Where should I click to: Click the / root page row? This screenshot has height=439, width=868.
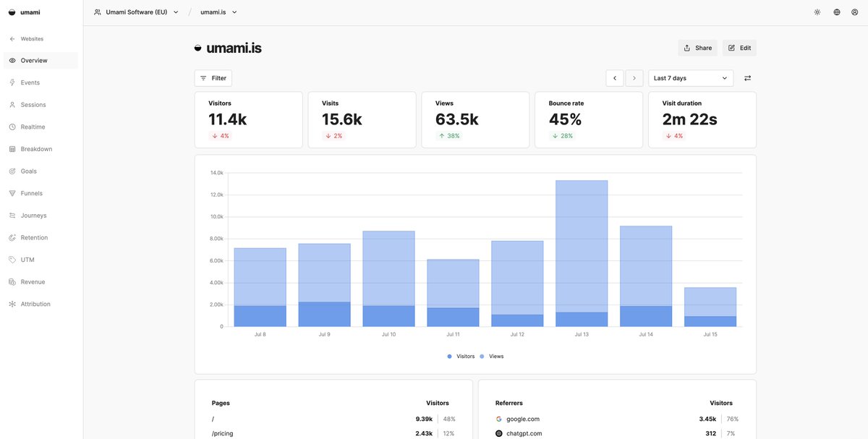coord(333,419)
